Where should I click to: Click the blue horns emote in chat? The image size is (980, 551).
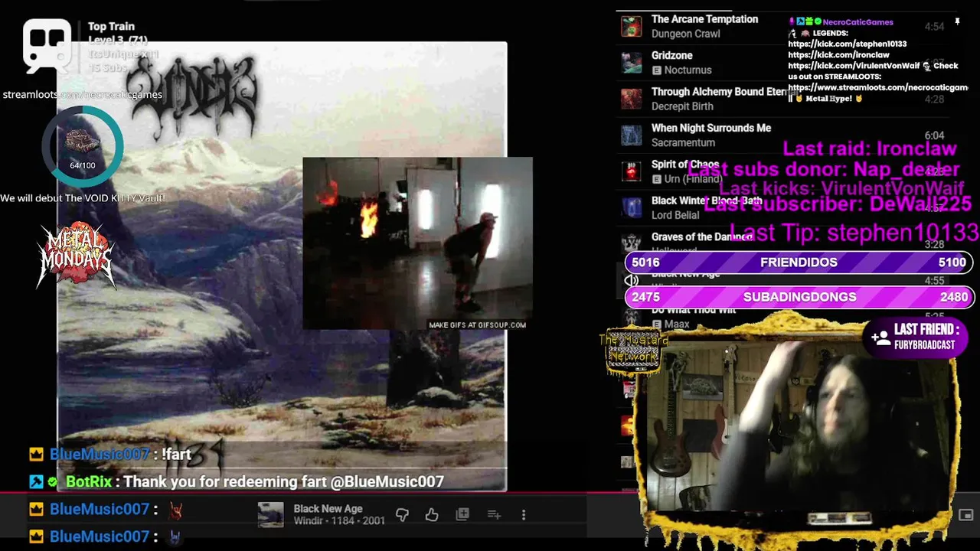point(175,537)
